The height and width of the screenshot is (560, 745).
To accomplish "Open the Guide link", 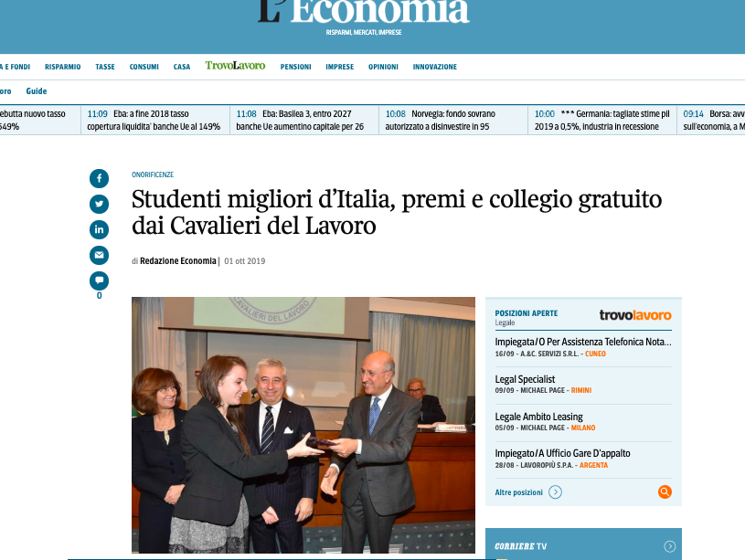I will click(x=37, y=91).
